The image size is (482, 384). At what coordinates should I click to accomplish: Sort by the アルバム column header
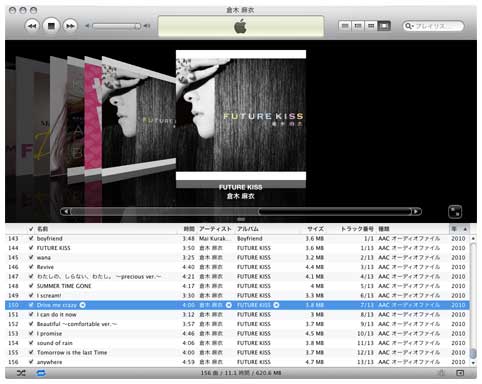point(267,229)
